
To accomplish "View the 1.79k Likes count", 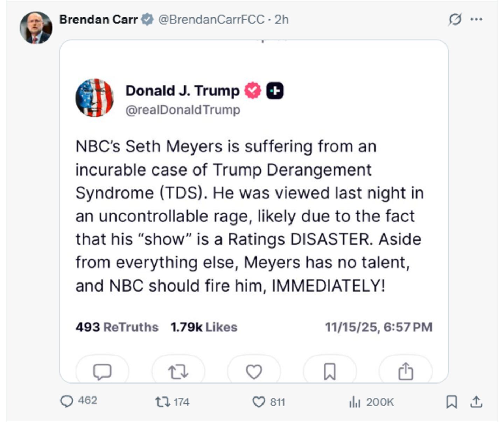I will coord(204,327).
